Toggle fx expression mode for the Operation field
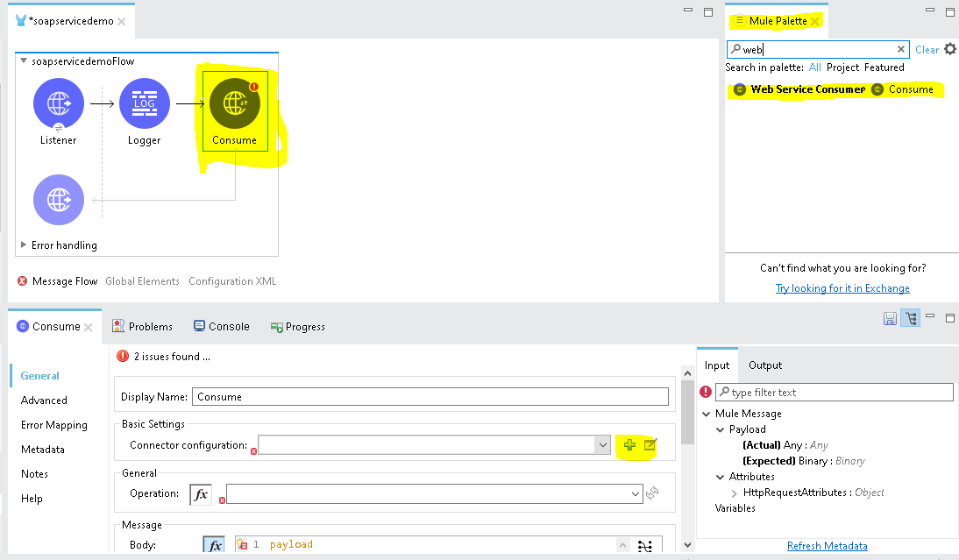 [200, 493]
